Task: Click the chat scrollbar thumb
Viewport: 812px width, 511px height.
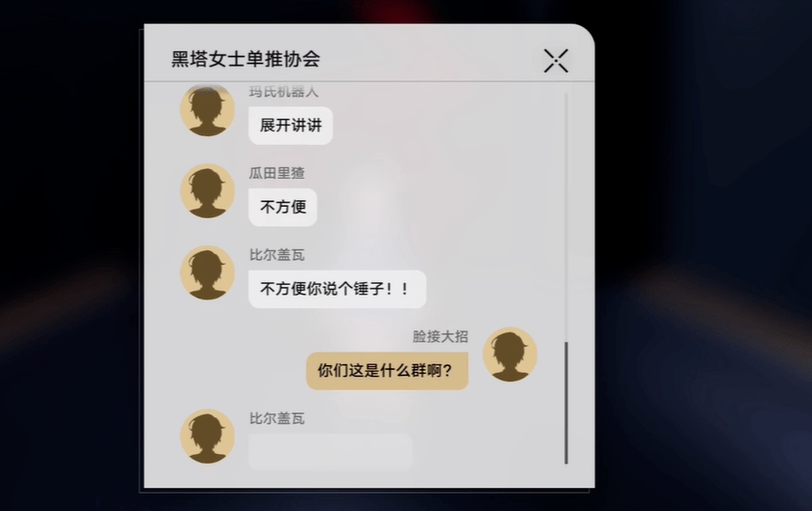Action: [566, 403]
